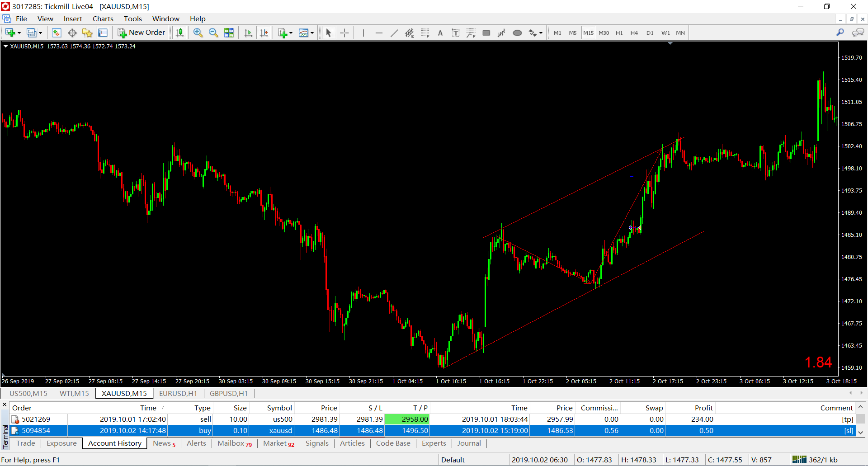Toggle Chart Shift
The height and width of the screenshot is (466, 868).
(x=264, y=33)
